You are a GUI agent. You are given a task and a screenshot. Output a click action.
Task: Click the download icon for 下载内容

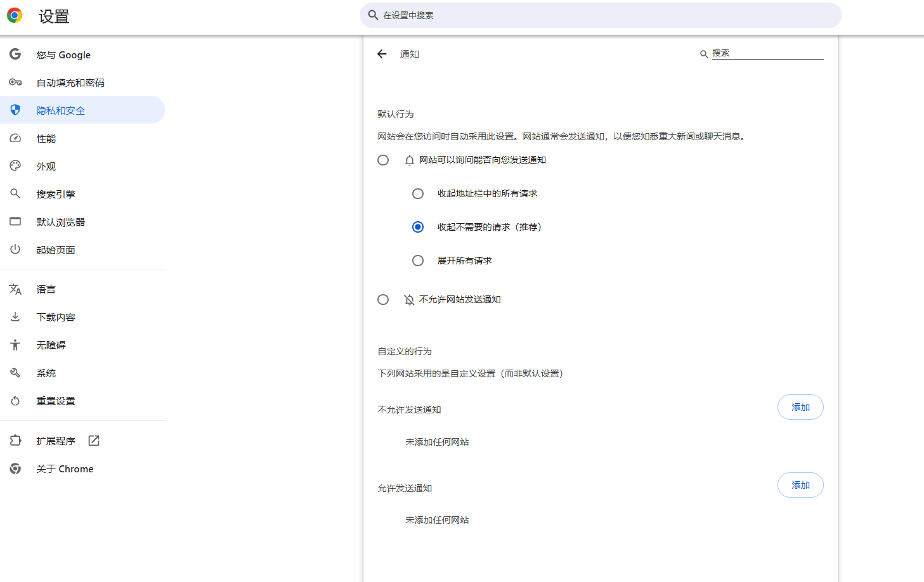(x=15, y=317)
